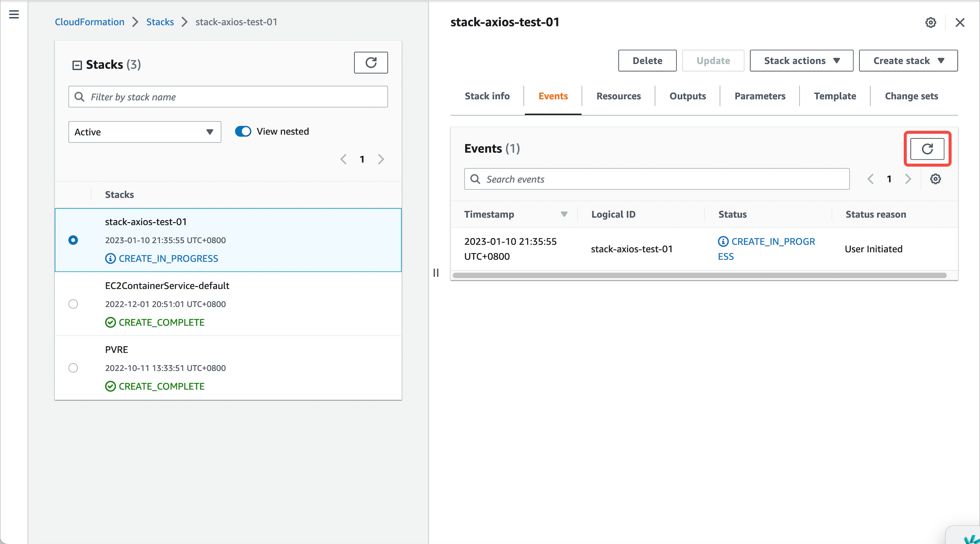Toggle the View nested switch
Viewport: 980px width, 544px height.
(x=243, y=131)
